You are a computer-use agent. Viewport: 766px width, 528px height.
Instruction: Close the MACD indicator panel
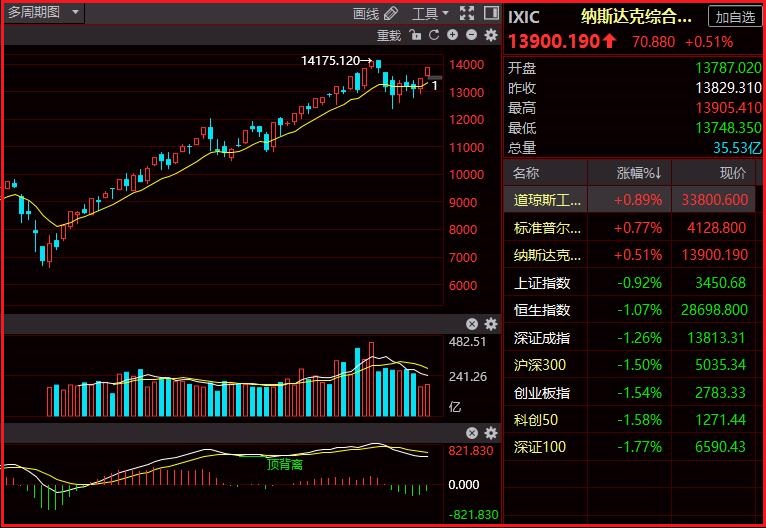pos(472,433)
